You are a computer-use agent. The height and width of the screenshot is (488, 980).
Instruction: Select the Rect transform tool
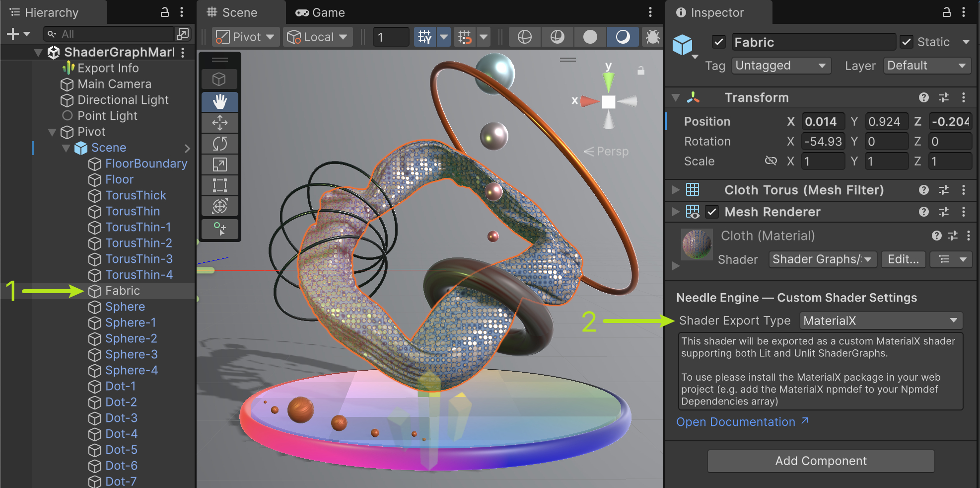tap(219, 185)
